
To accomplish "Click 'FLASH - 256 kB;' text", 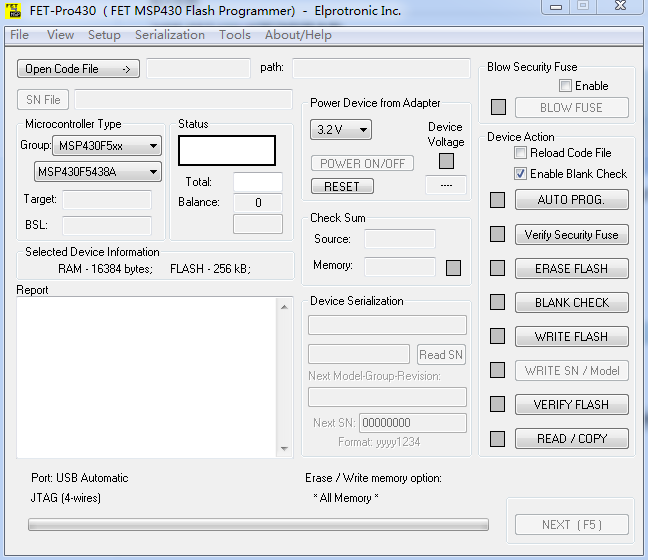I will (x=210, y=269).
